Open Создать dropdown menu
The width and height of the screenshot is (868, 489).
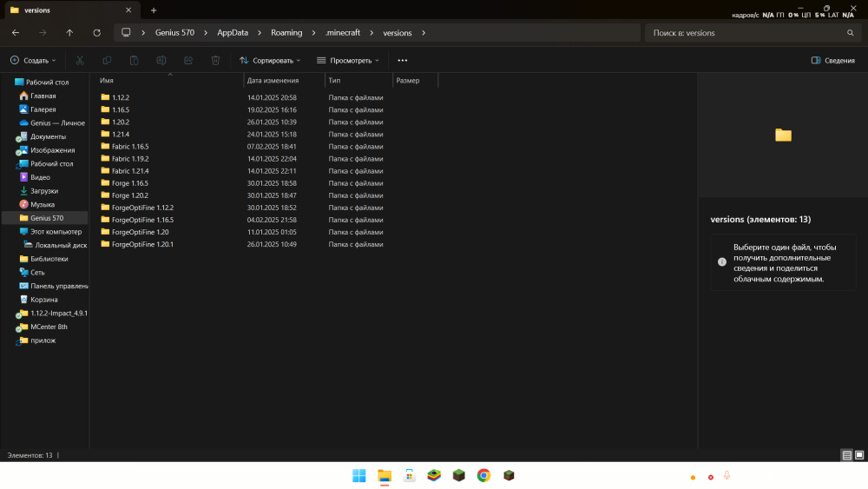[33, 60]
